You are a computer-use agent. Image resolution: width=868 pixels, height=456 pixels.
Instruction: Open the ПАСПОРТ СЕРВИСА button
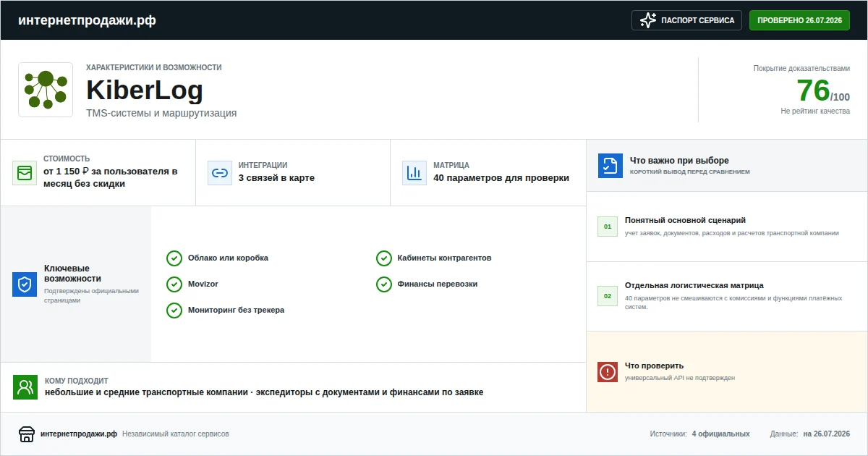click(x=687, y=20)
